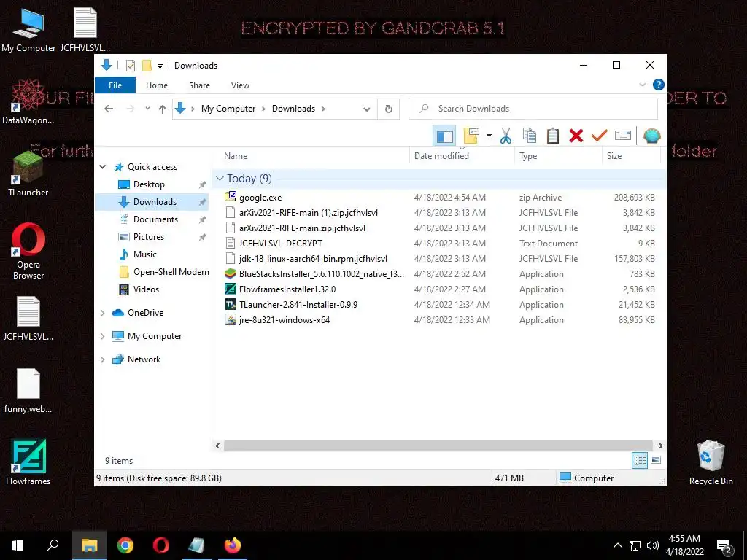The image size is (747, 560).
Task: Select arXiv2021-RIFE-main (1).zip.jcfhvlsvl file
Action: (x=309, y=213)
